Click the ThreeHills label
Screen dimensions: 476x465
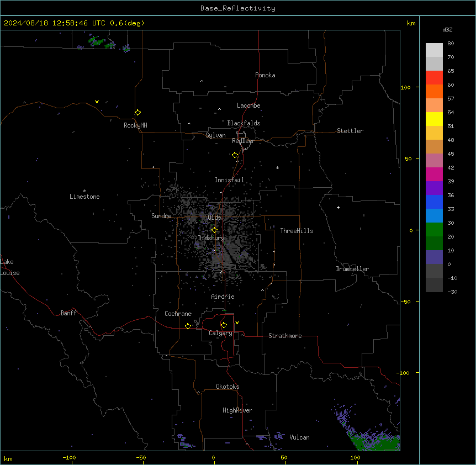click(x=297, y=231)
